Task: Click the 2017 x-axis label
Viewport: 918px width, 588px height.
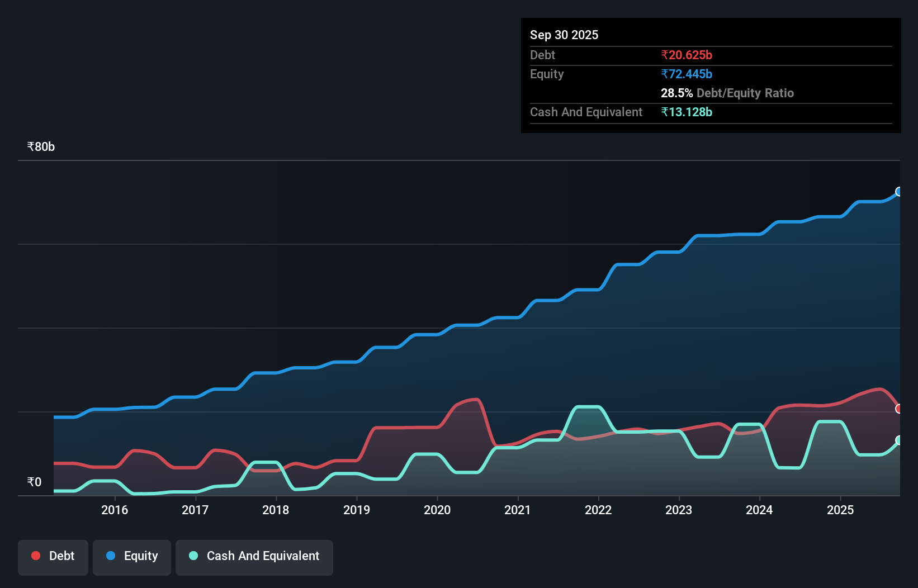Action: [x=195, y=510]
